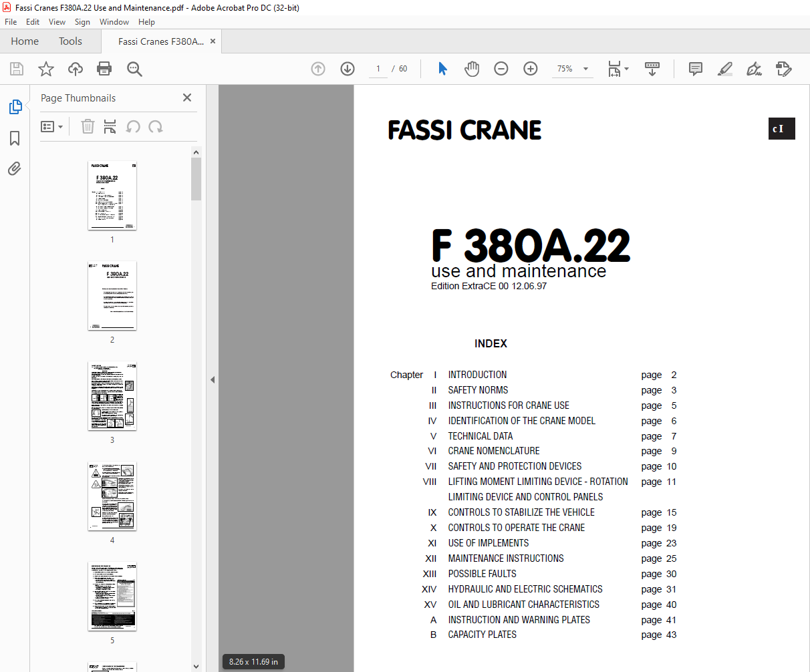Upload the file to cloud

pos(76,69)
